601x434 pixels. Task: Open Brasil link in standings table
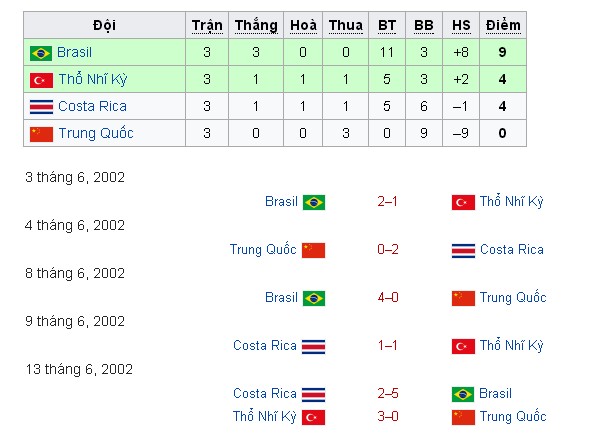tap(74, 52)
